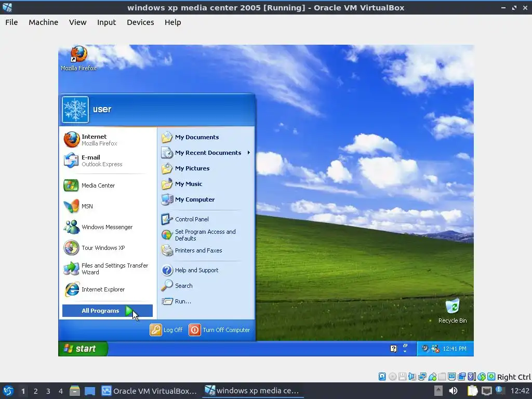The height and width of the screenshot is (399, 532).
Task: Open My Music folder
Action: coord(206,184)
